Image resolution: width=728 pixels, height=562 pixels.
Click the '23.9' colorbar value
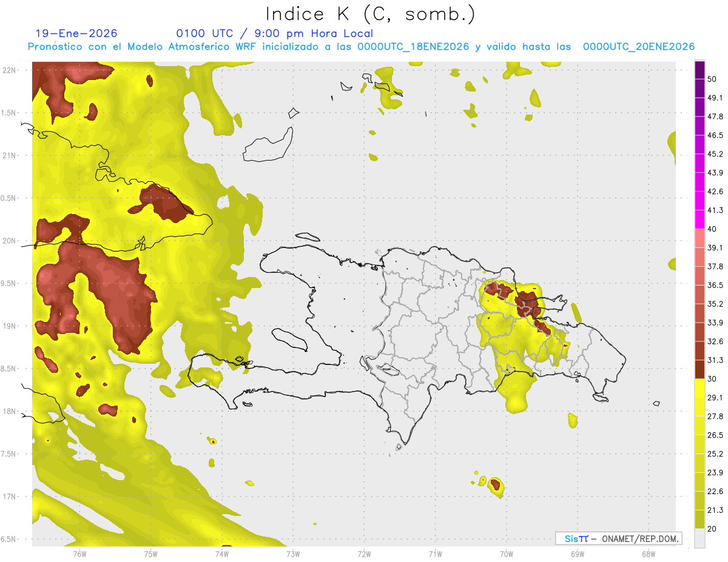(x=715, y=472)
